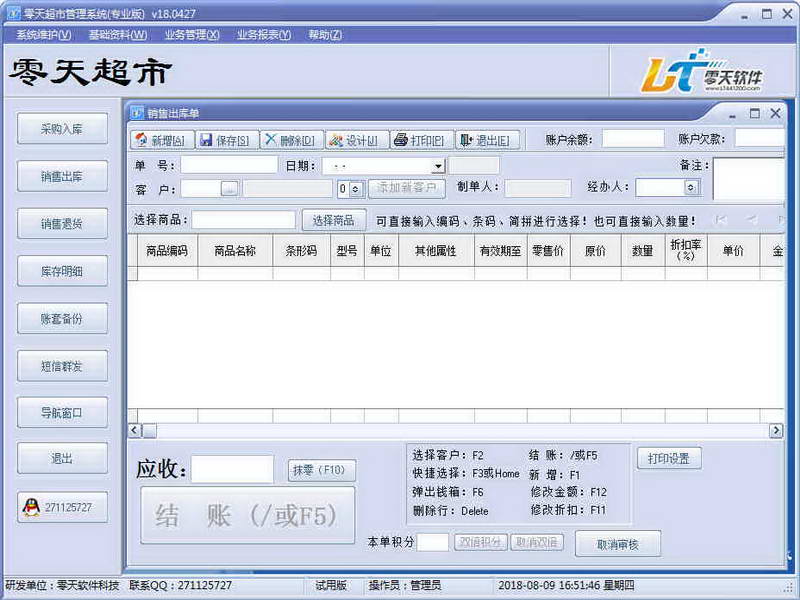Click the 商品编码 column header
This screenshot has height=600, width=800.
click(x=167, y=251)
